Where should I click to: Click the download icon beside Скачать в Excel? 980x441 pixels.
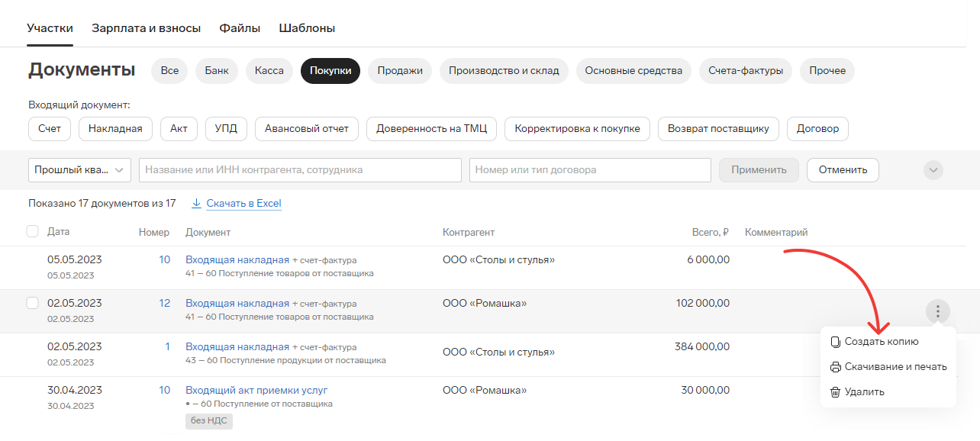pos(196,204)
